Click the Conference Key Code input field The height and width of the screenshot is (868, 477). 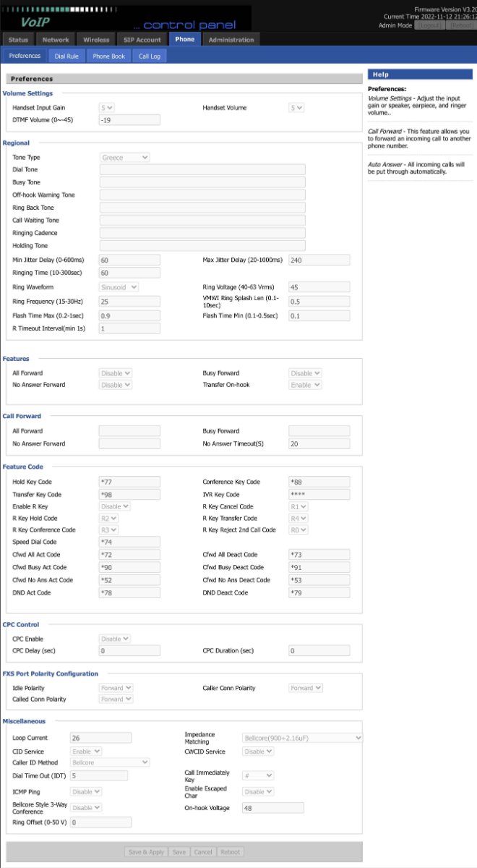click(x=319, y=482)
